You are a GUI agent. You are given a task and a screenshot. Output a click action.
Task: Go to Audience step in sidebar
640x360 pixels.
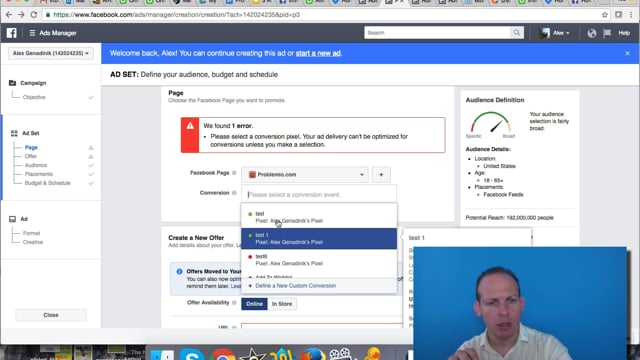click(36, 165)
